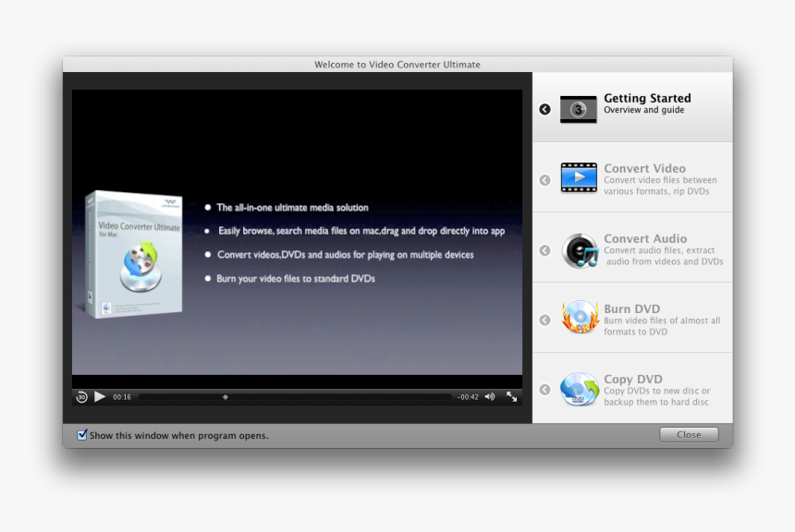The image size is (795, 532).
Task: Click arrow beside Burn DVD
Action: pyautogui.click(x=544, y=320)
